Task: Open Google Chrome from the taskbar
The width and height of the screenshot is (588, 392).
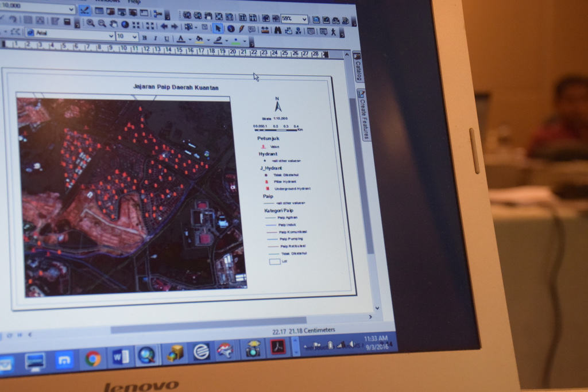Action: point(92,359)
